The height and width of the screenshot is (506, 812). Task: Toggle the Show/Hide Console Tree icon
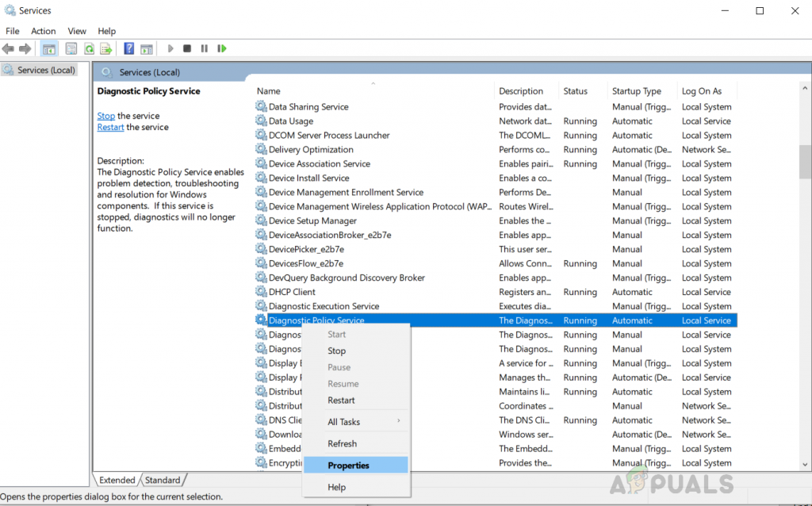[x=48, y=48]
